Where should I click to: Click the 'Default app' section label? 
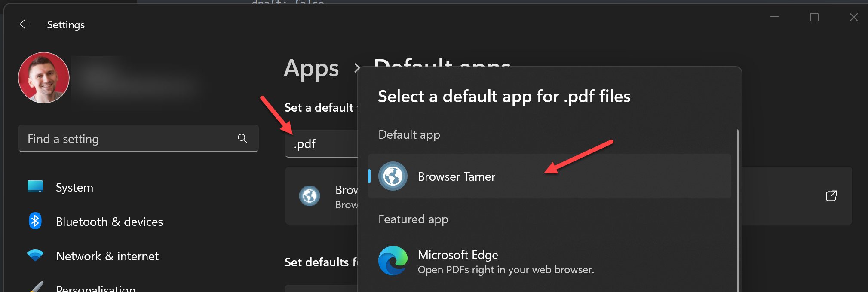click(x=409, y=135)
